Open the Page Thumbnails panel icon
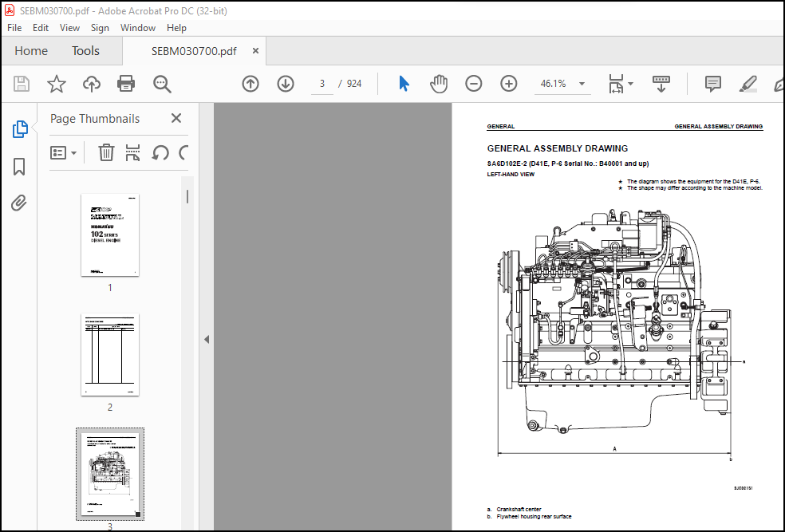The width and height of the screenshot is (785, 532). coord(19,129)
